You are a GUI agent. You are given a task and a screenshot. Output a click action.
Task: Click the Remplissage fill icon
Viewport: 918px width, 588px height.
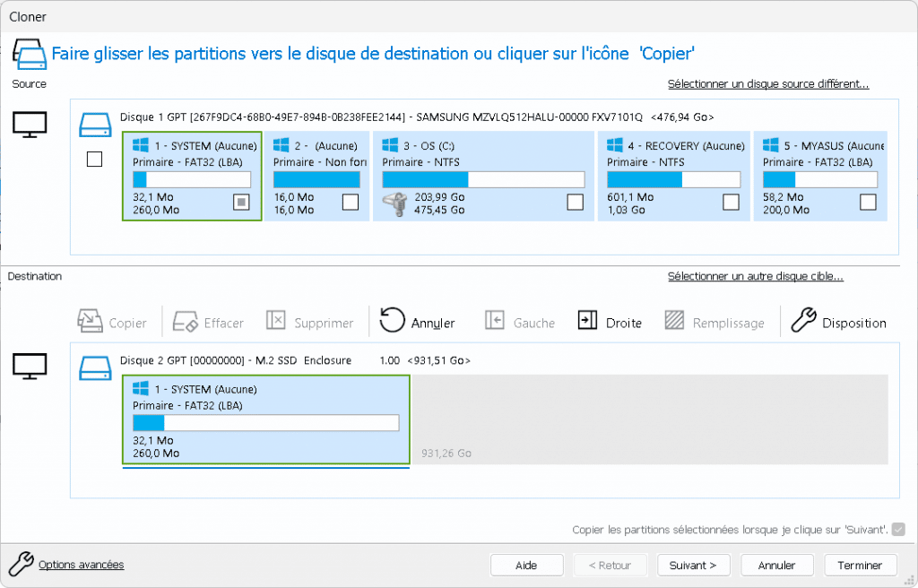674,322
